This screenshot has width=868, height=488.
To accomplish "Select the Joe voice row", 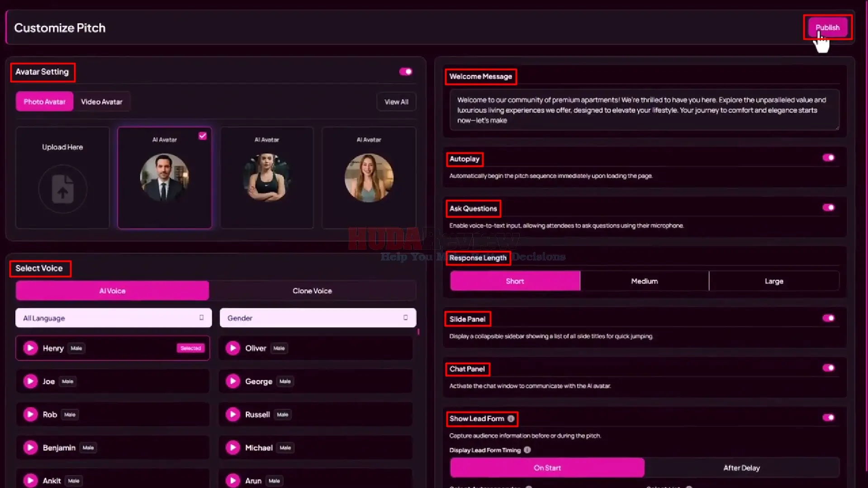I will (x=113, y=381).
